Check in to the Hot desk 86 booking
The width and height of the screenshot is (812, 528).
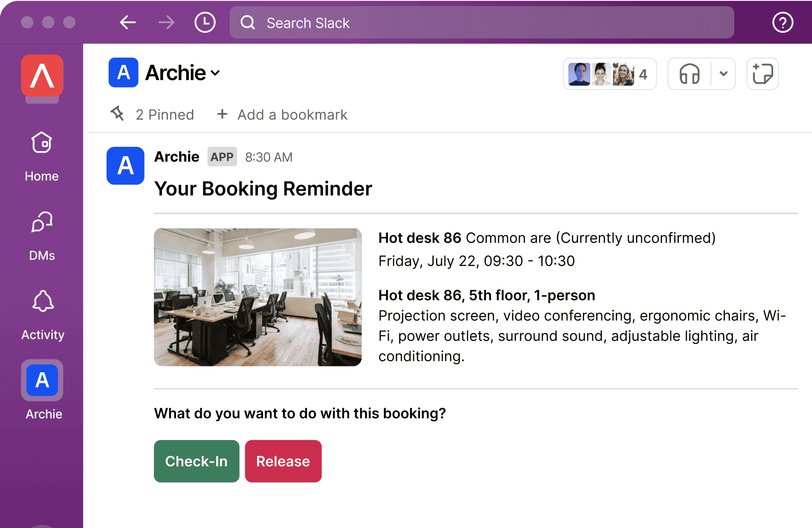(196, 461)
